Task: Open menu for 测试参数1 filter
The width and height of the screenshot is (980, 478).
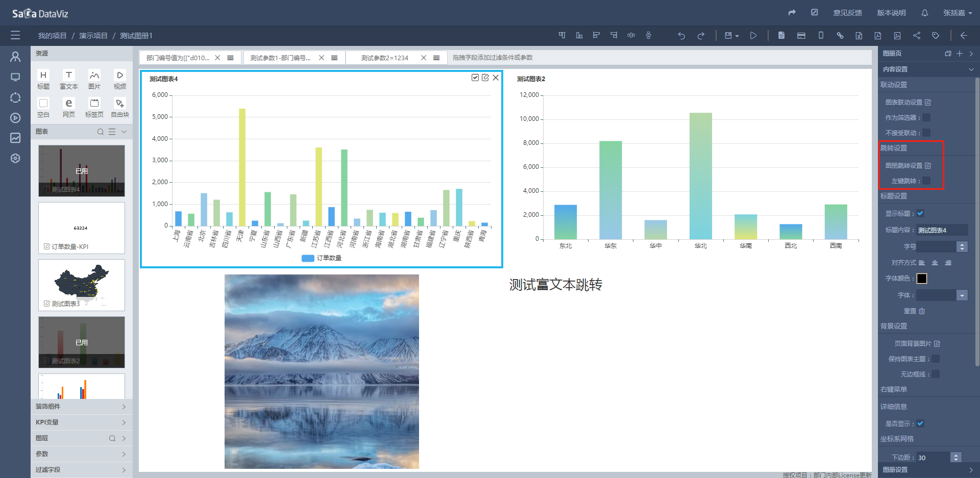Action: click(x=334, y=58)
